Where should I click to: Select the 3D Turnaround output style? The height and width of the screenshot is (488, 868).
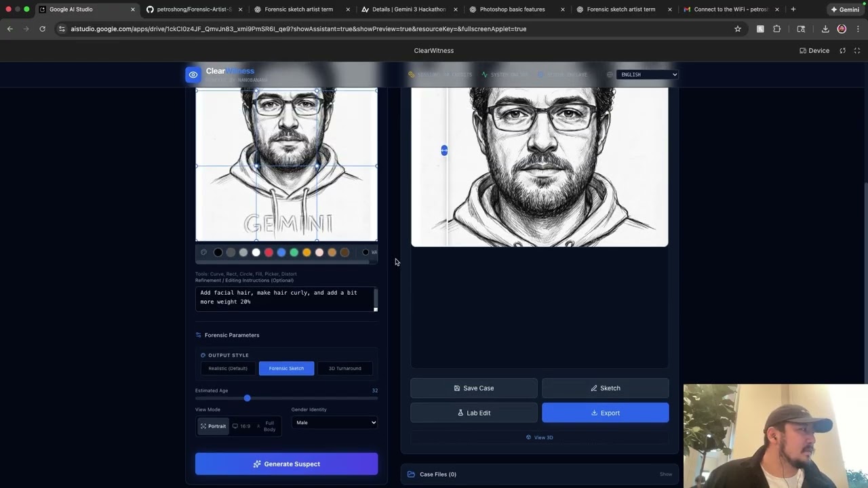click(344, 368)
